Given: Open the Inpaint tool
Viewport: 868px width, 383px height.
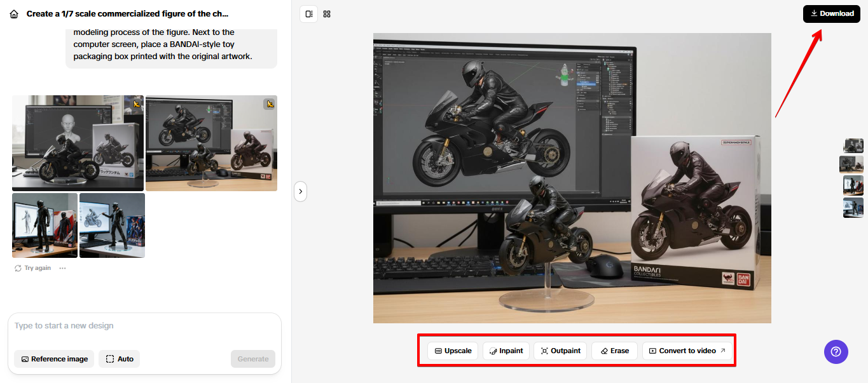Looking at the screenshot, I should pos(506,350).
